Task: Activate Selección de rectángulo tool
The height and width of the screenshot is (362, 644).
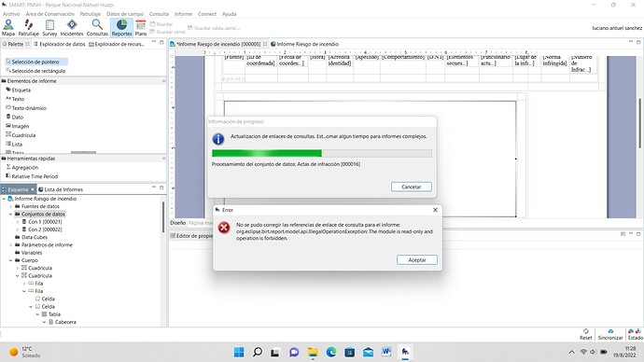Action: click(x=35, y=71)
